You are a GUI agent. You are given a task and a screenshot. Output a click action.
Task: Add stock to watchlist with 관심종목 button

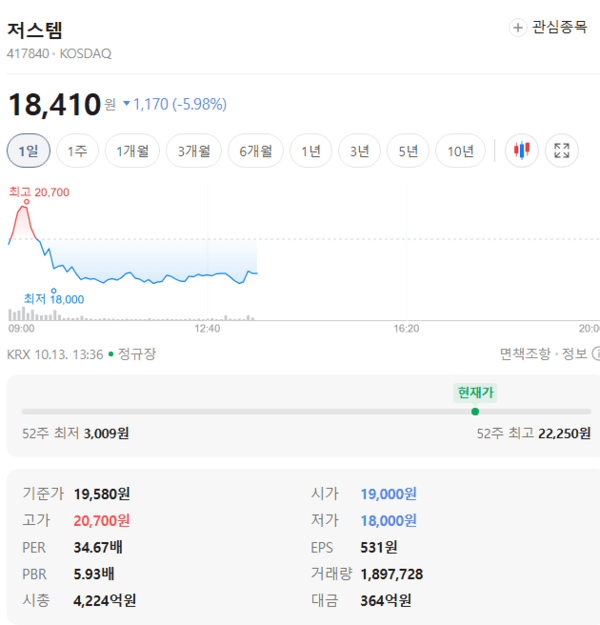(548, 28)
